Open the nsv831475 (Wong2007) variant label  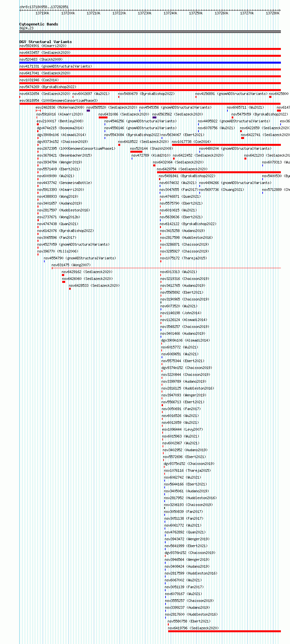[71, 265]
